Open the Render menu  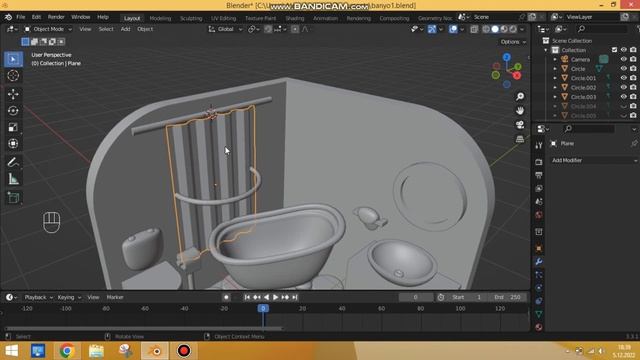pyautogui.click(x=56, y=17)
